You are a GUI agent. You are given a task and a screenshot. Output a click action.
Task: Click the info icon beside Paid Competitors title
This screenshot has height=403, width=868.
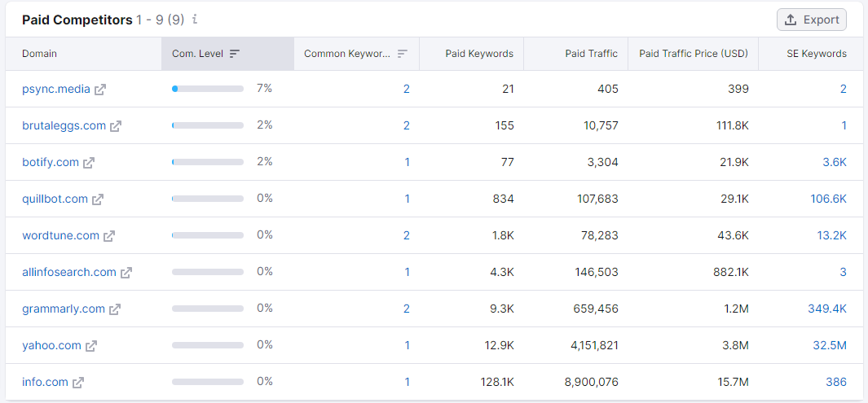[x=195, y=20]
